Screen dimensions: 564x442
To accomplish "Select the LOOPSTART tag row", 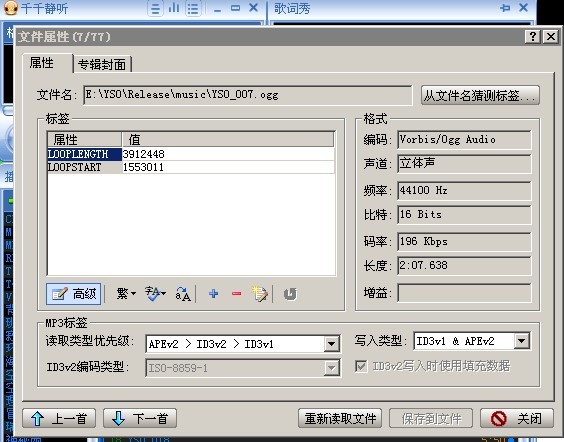I will (191, 167).
